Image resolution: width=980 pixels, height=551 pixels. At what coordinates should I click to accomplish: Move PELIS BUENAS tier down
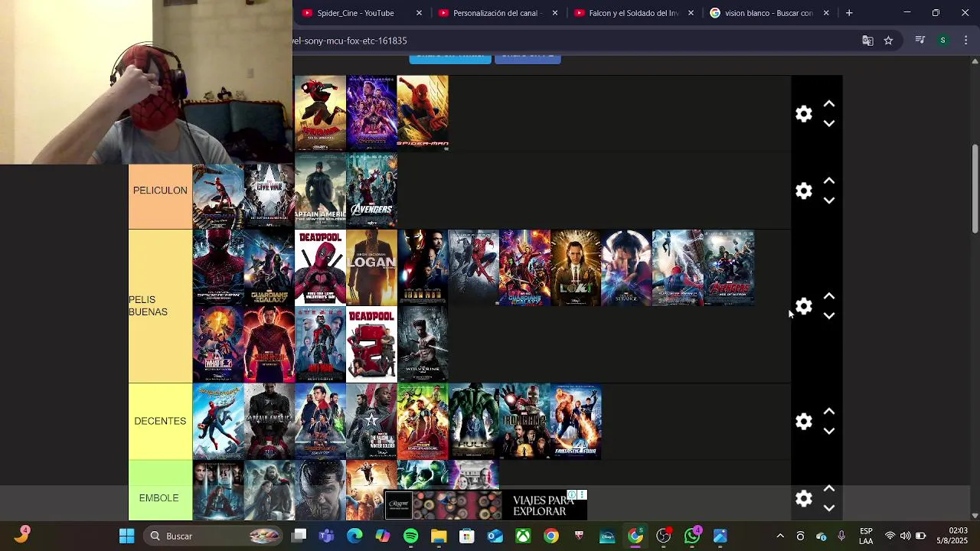click(x=829, y=315)
